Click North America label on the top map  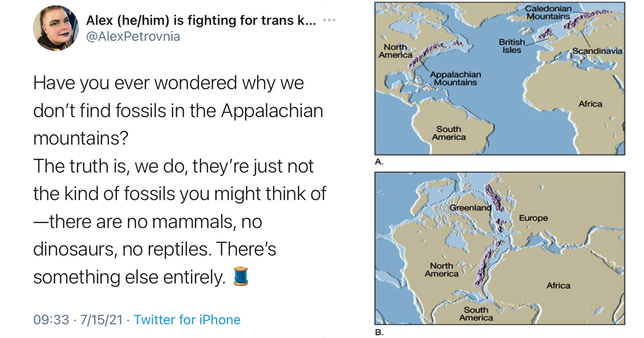tap(395, 51)
